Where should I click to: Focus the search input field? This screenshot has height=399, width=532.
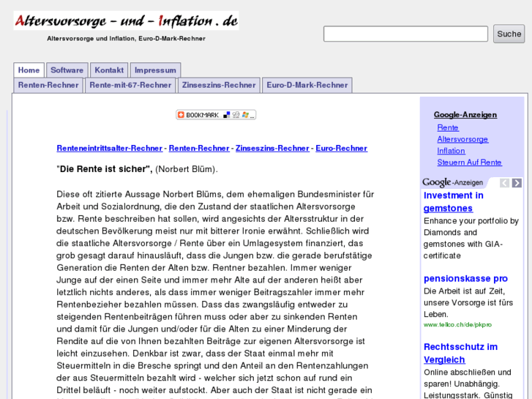[405, 34]
